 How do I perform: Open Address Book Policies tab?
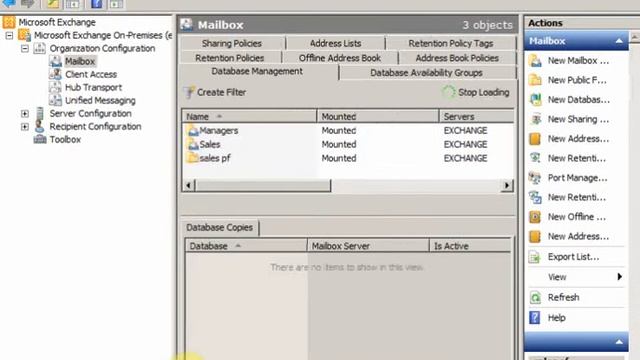[457, 58]
